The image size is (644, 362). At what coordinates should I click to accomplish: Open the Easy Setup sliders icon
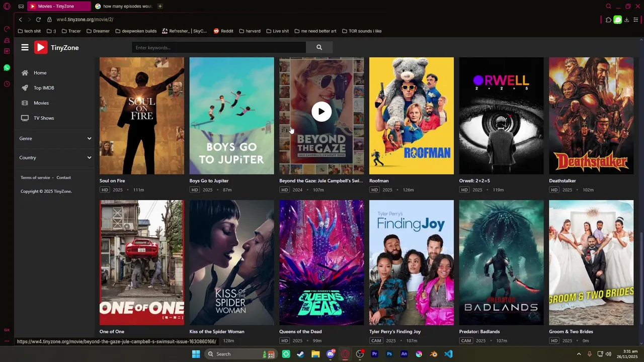point(636,20)
